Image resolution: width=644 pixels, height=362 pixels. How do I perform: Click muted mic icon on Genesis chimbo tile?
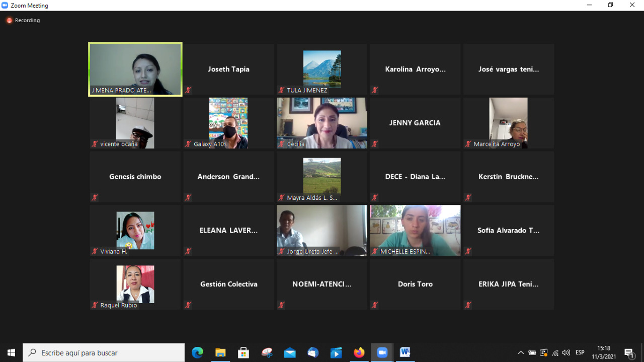(x=95, y=198)
